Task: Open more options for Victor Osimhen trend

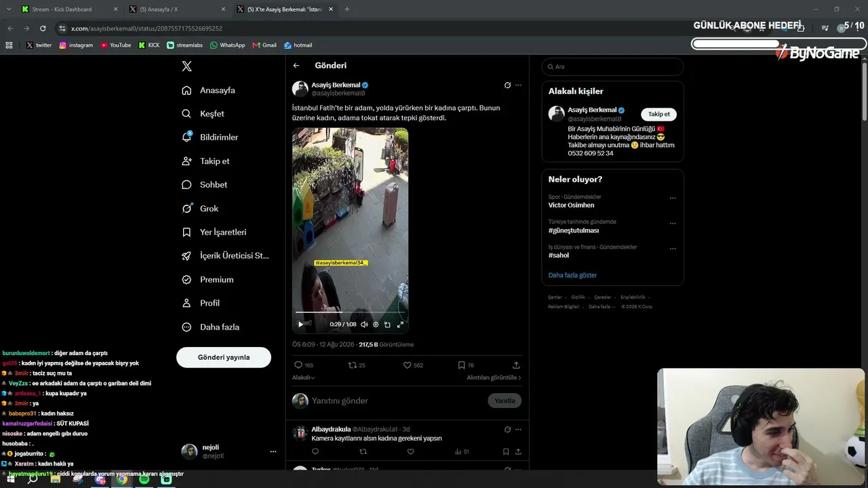Action: [673, 199]
